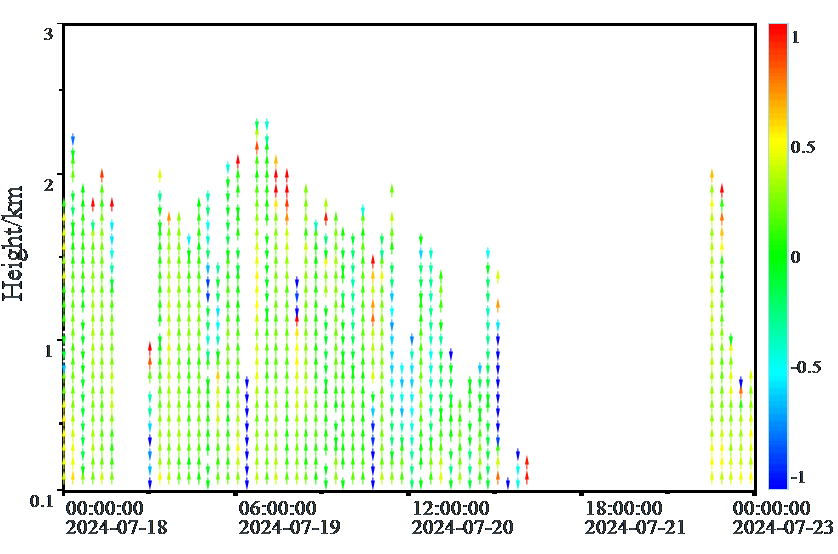838x554 pixels.
Task: Click the colorbar label 1
Action: [x=795, y=37]
